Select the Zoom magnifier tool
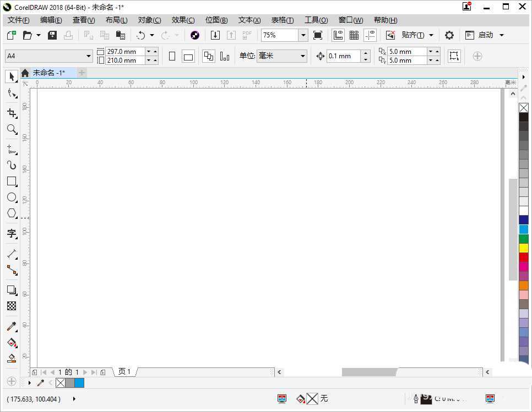532x412 pixels. (12, 129)
